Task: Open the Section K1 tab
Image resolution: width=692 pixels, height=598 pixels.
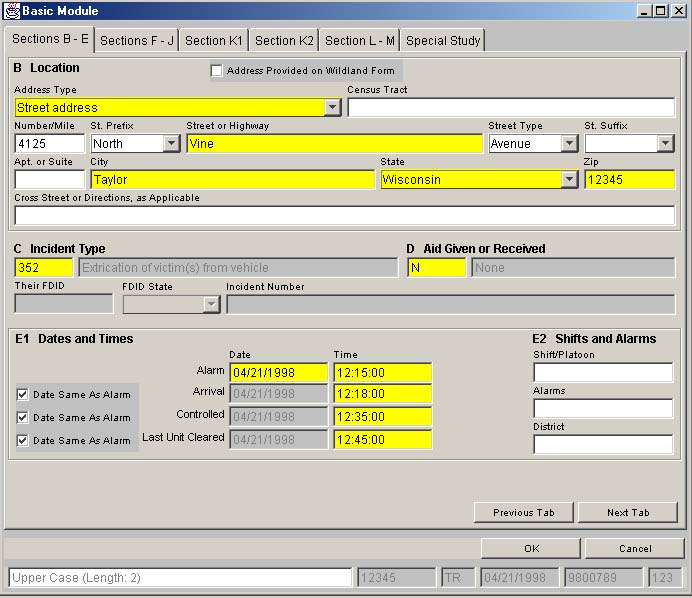Action: [x=213, y=41]
